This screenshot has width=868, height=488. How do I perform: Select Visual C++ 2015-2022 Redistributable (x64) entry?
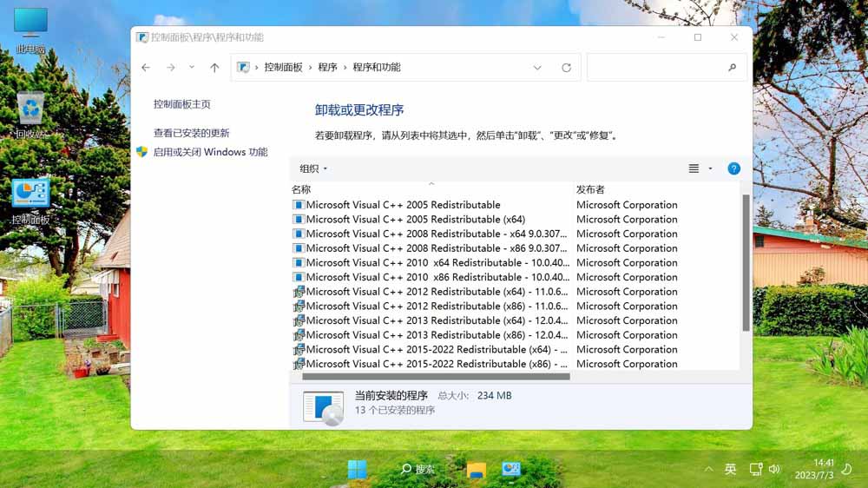coord(431,350)
